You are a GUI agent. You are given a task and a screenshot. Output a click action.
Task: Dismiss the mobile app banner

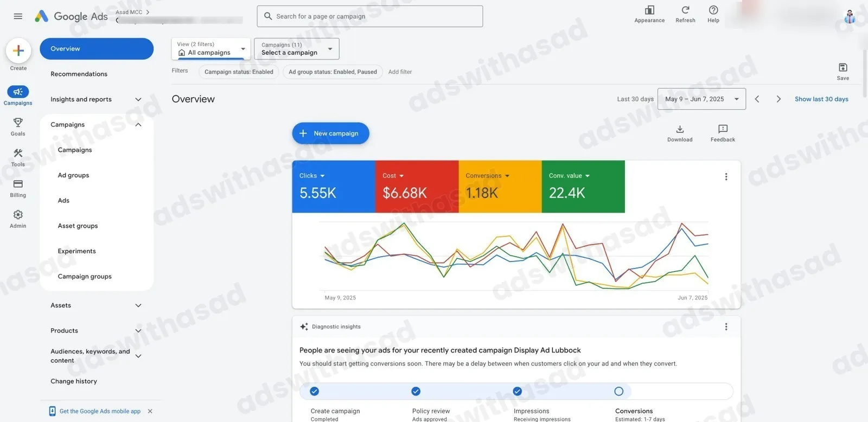(x=150, y=411)
